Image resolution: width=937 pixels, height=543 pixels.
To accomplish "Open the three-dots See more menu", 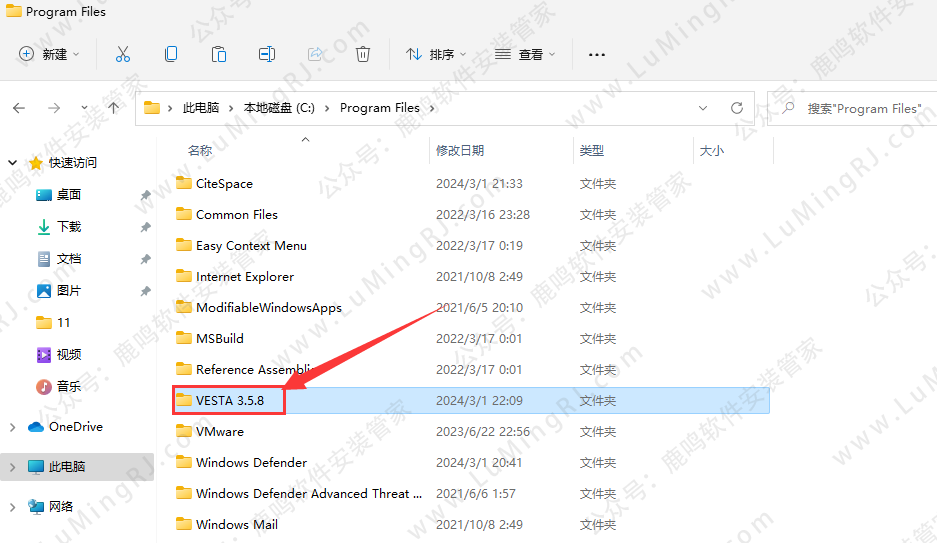I will pos(597,54).
